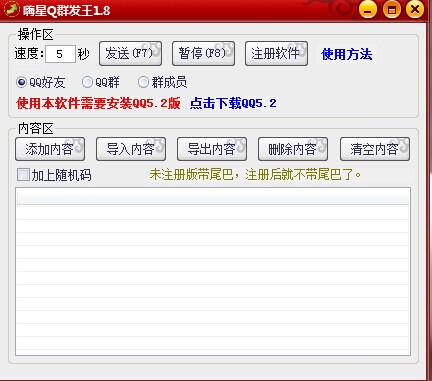
Task: Minimize the 嗨星Q群发王 window
Action: 368,10
